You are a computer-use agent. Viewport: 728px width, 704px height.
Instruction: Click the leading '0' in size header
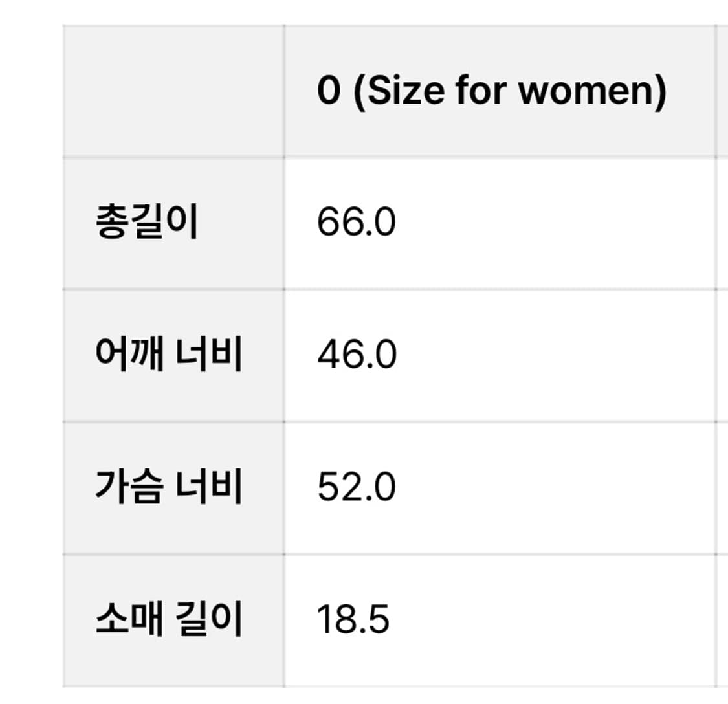point(329,91)
